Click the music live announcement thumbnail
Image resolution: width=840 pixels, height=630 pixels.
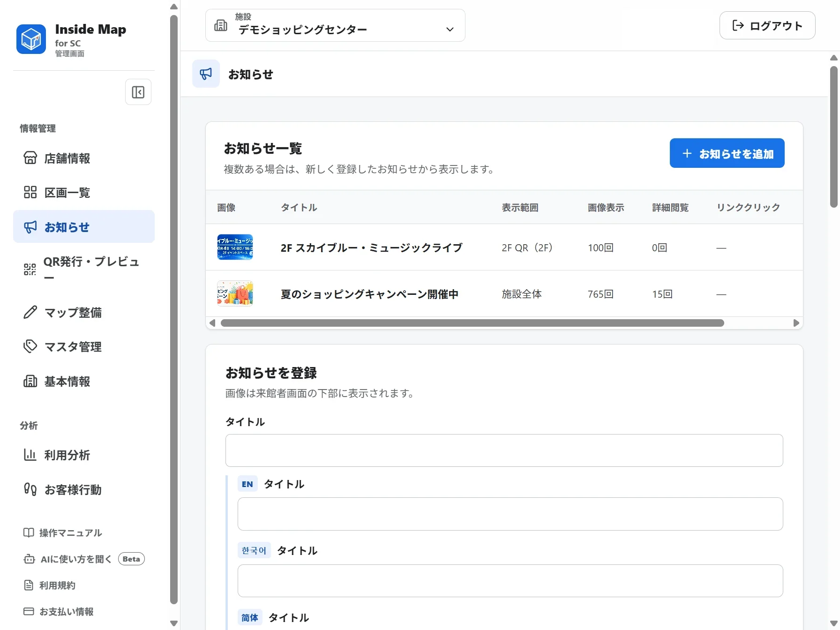click(235, 247)
